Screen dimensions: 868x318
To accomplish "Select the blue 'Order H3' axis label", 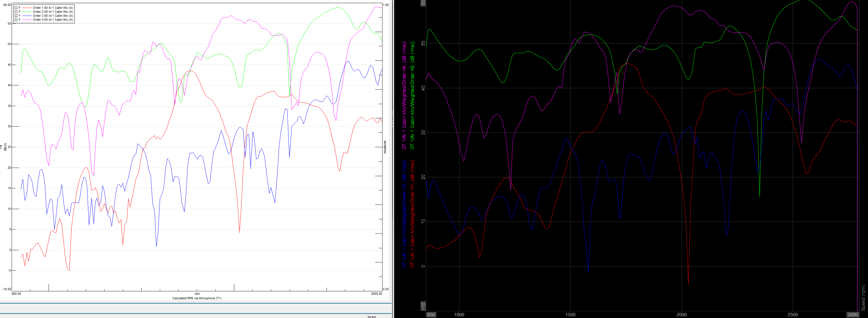I will [x=404, y=214].
